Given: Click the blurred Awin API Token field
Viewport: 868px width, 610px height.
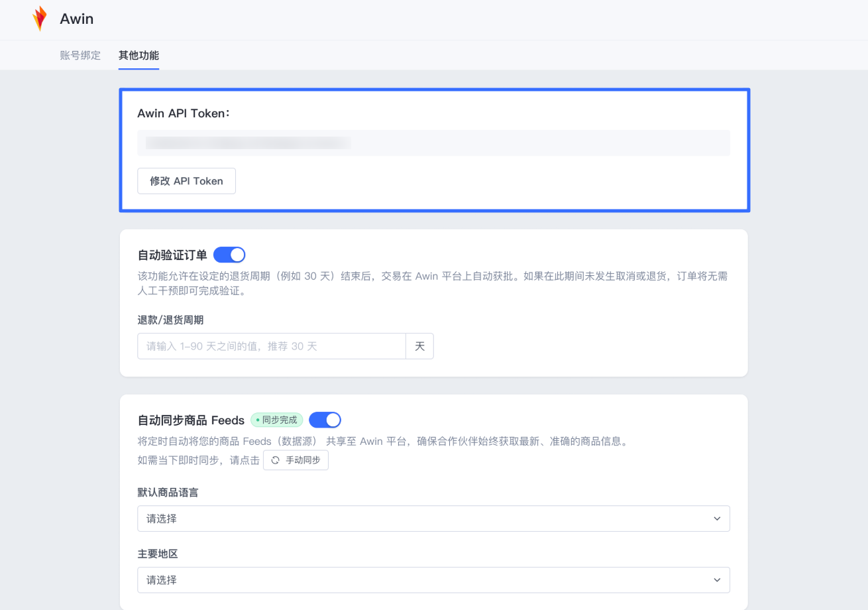Looking at the screenshot, I should pyautogui.click(x=433, y=143).
